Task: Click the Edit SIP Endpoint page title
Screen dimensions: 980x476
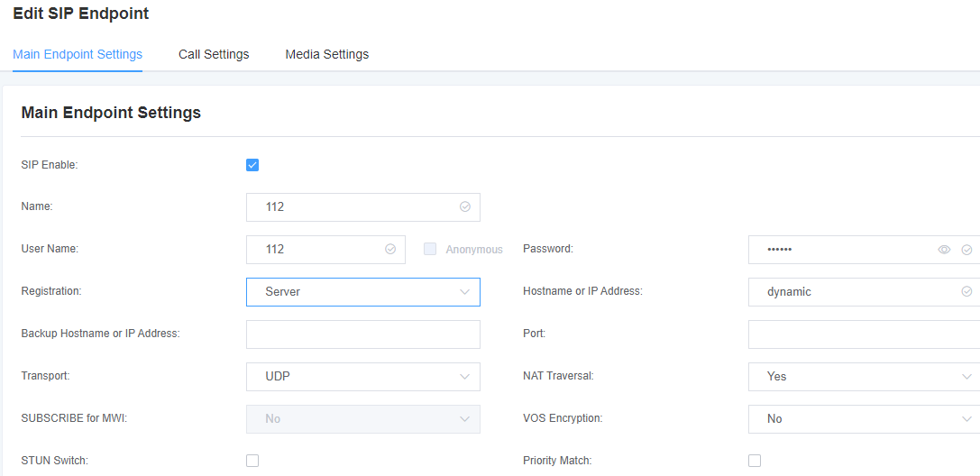Action: (80, 14)
